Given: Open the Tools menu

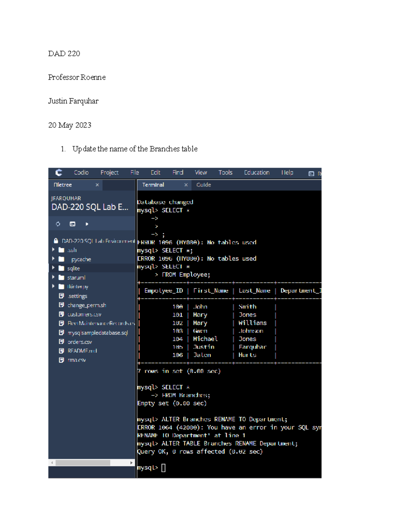Looking at the screenshot, I should 225,172.
